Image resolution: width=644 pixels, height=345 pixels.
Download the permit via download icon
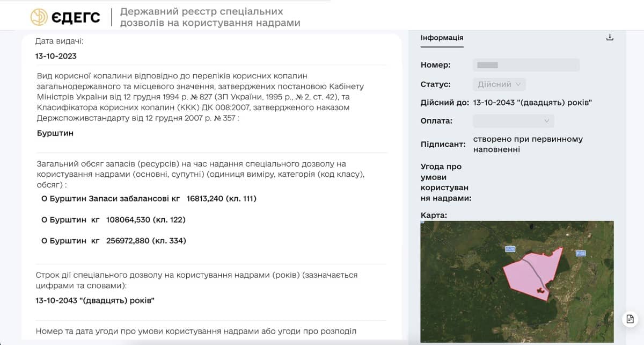[610, 38]
